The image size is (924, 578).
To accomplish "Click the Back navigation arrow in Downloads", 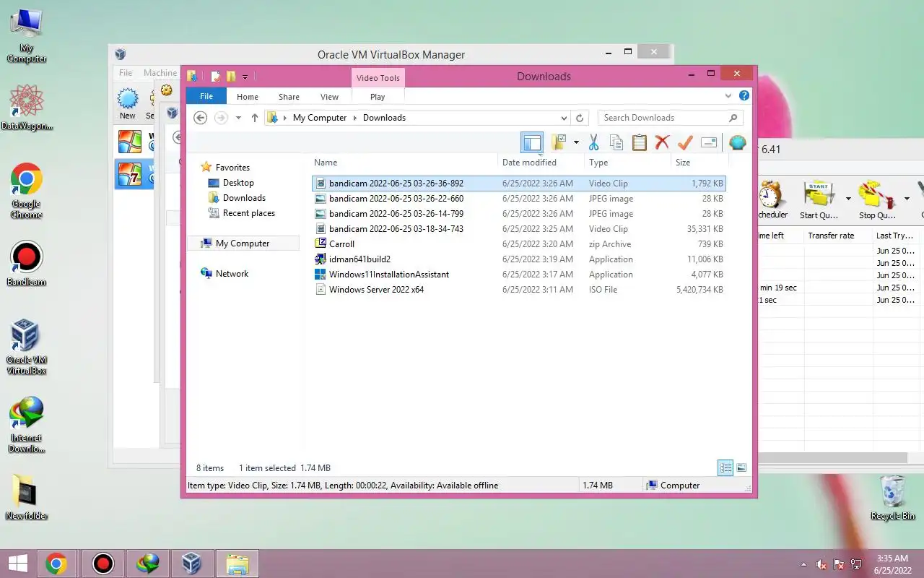I will pyautogui.click(x=201, y=118).
